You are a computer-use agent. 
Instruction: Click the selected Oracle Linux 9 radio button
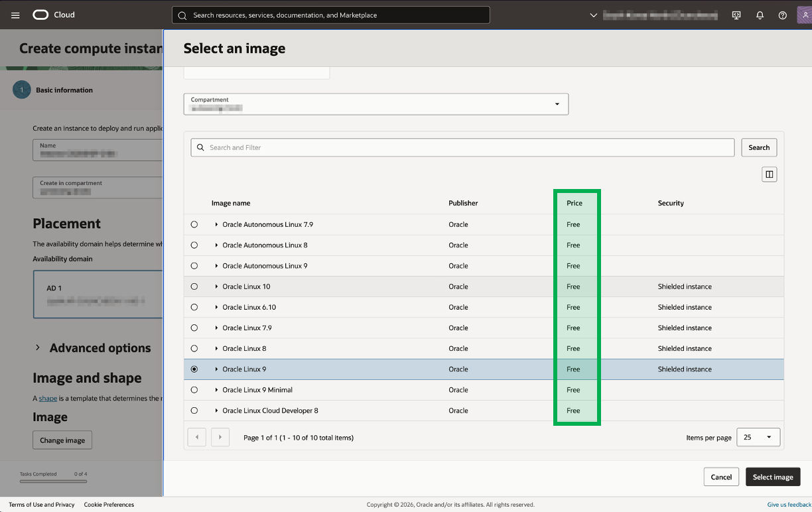click(x=194, y=369)
